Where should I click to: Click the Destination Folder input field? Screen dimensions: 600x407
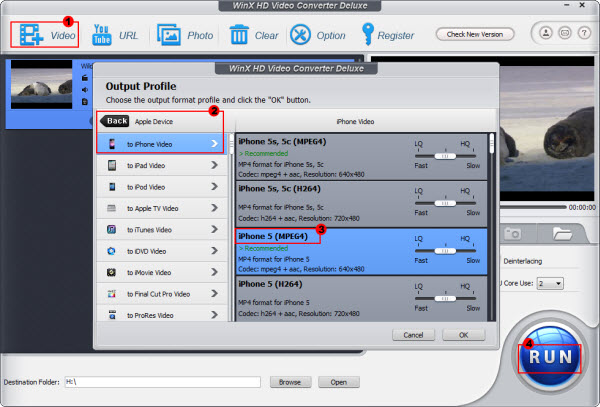coord(163,382)
